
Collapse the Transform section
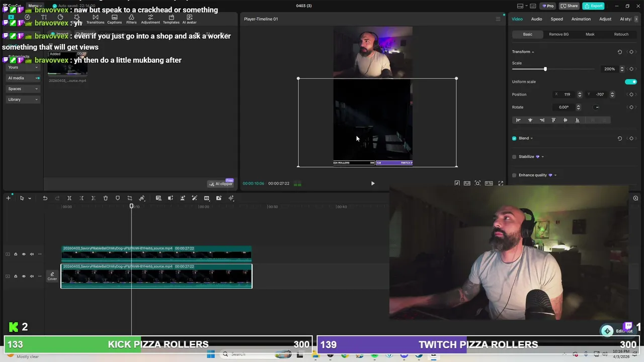533,52
